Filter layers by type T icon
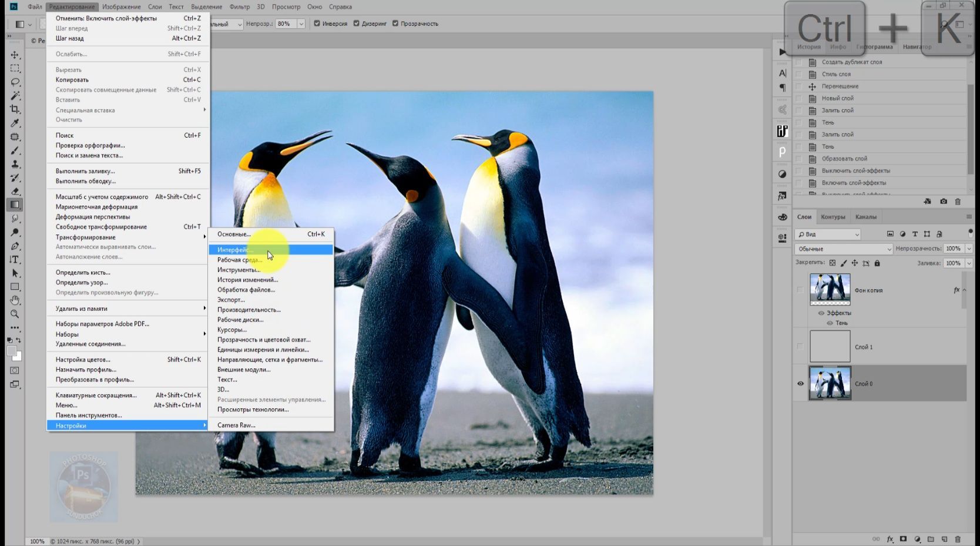980x546 pixels. point(915,234)
